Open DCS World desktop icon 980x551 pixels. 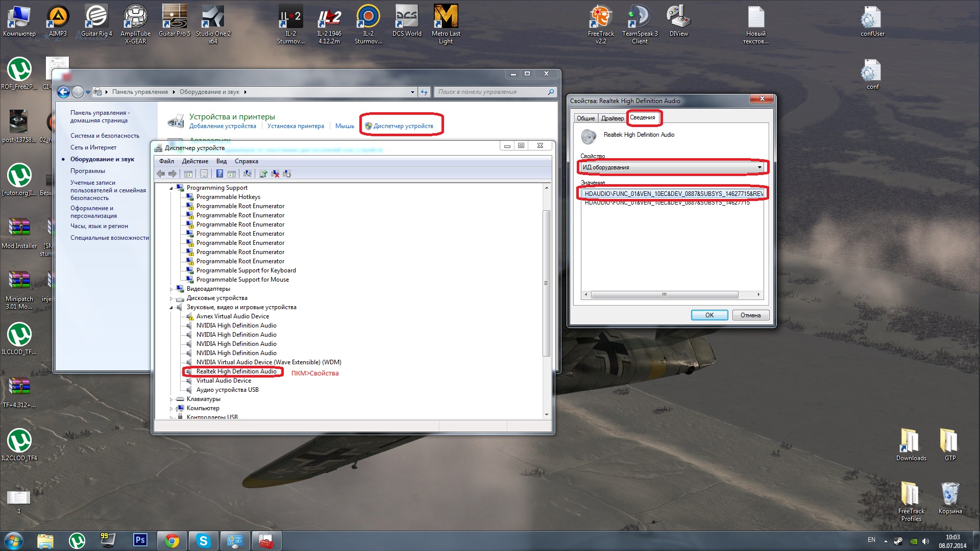(x=407, y=21)
